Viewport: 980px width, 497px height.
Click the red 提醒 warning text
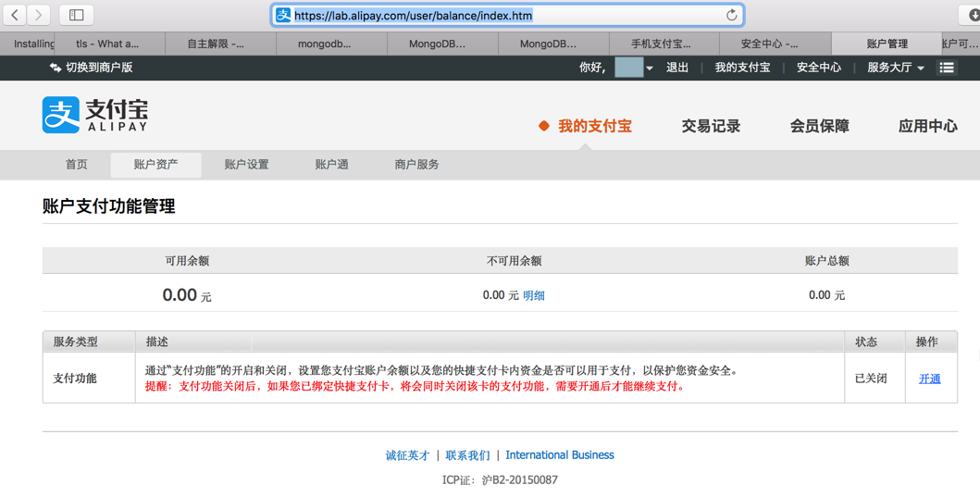415,386
